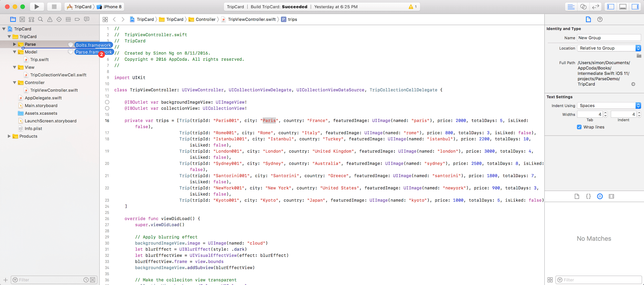Viewport: 644px width, 285px height.
Task: Select the code snippet library icon
Action: pos(588,196)
